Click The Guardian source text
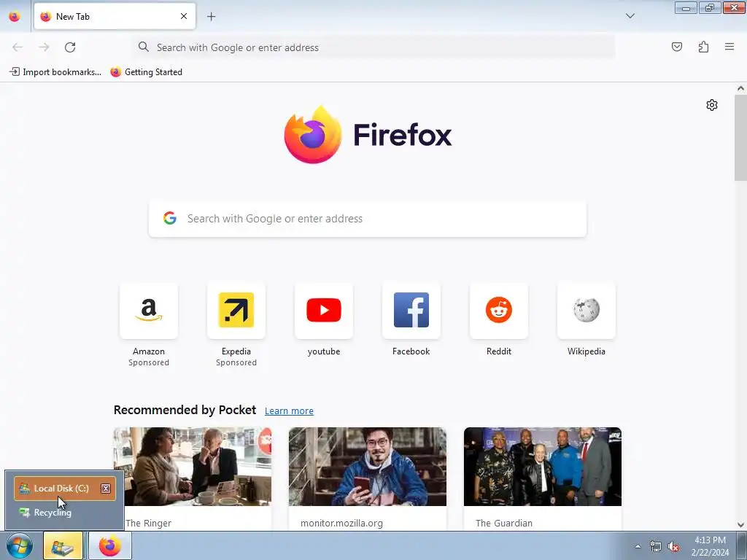 [504, 523]
